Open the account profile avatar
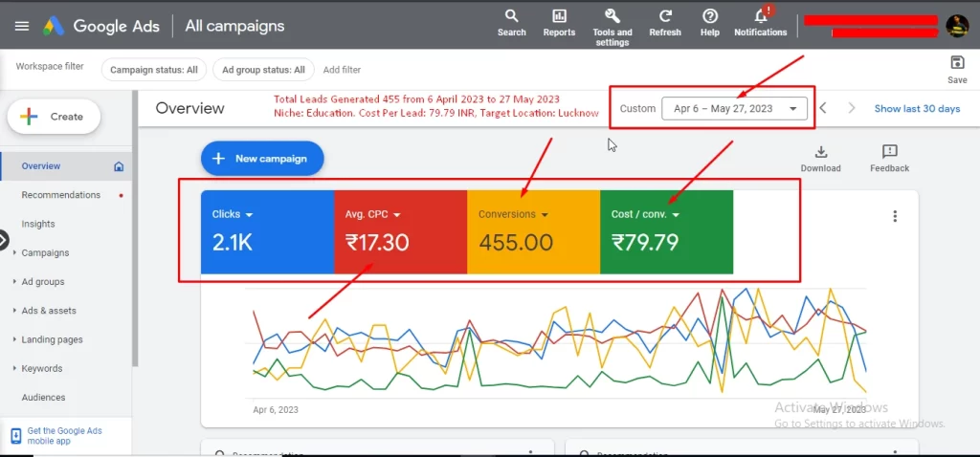 (957, 26)
